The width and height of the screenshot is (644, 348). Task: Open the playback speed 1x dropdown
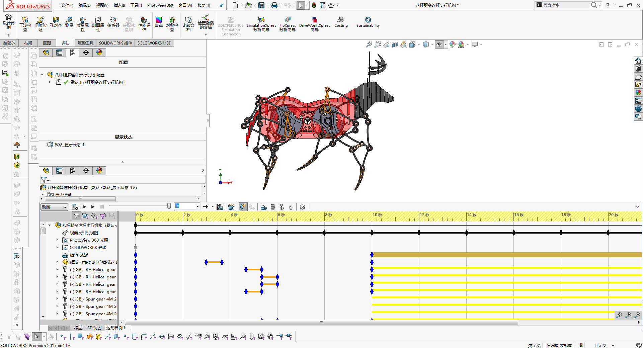click(x=187, y=206)
